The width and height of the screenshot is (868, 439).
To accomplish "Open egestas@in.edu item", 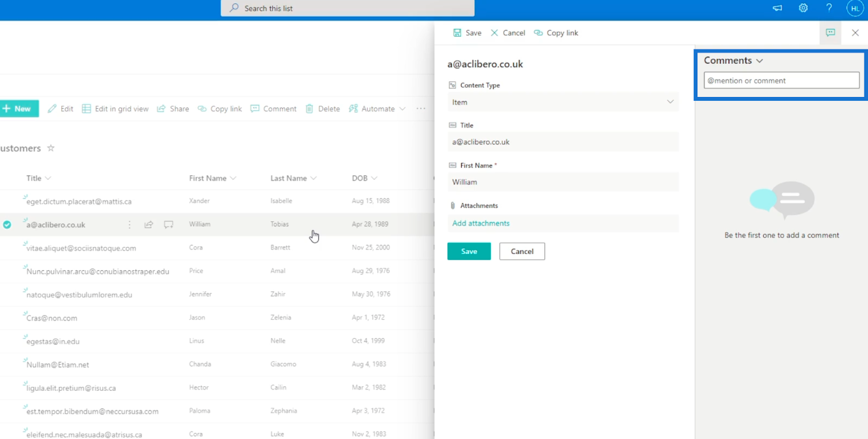I will point(53,341).
